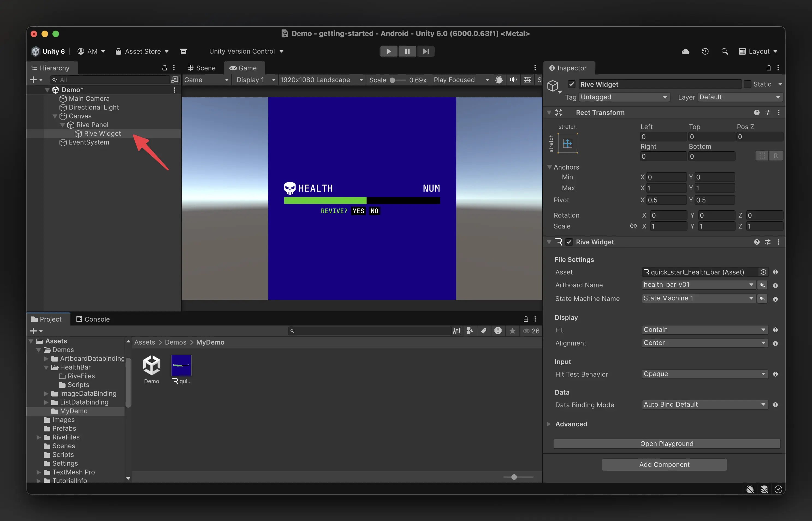Click the global search magnifier icon
The image size is (812, 521).
725,51
